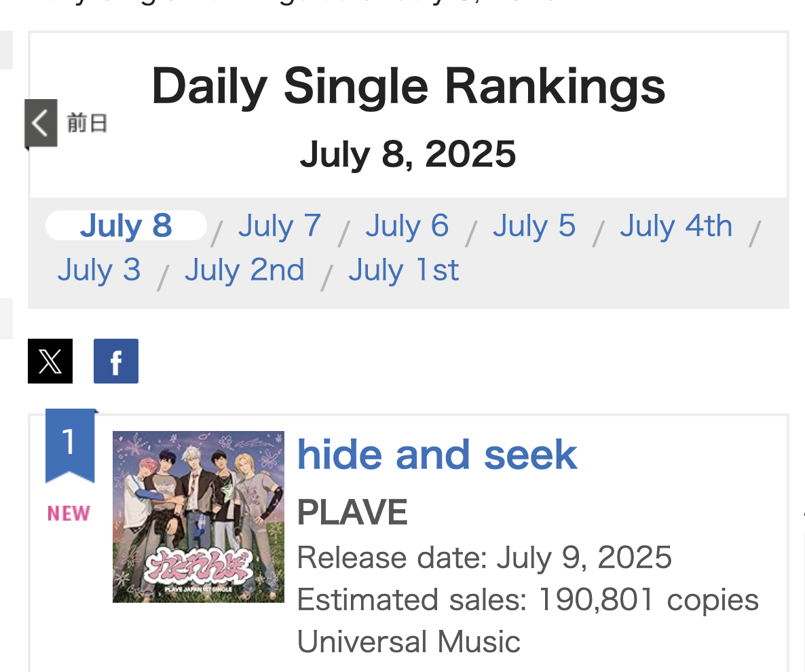Click the Daily Single Rankings heading
805x672 pixels.
408,87
